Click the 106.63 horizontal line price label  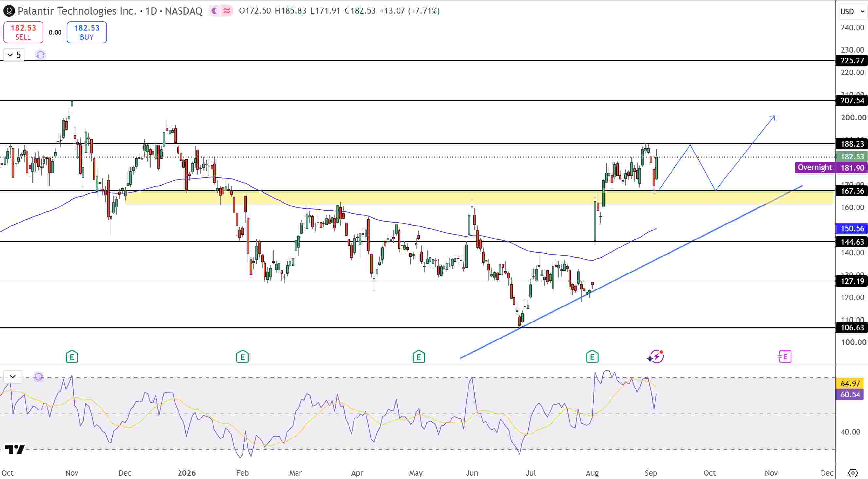[852, 327]
